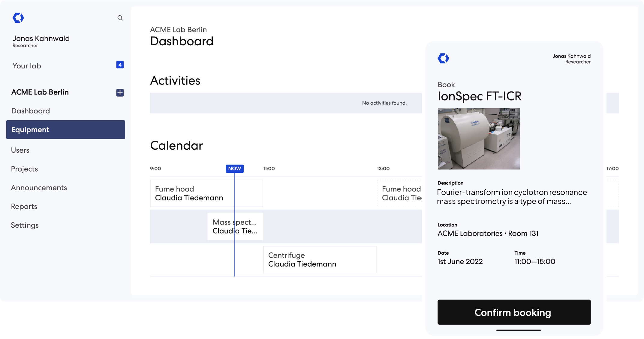The width and height of the screenshot is (644, 339).
Task: Click the blue logo in sidebar top
Action: [x=18, y=18]
